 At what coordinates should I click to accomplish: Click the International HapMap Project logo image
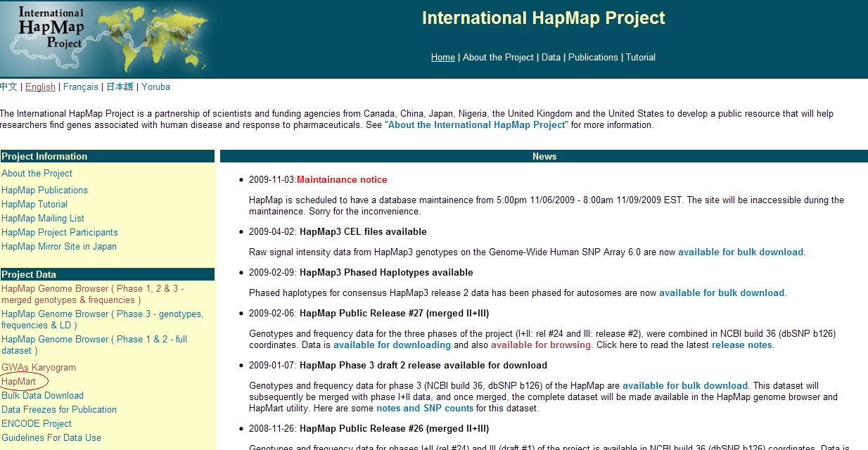coord(108,39)
